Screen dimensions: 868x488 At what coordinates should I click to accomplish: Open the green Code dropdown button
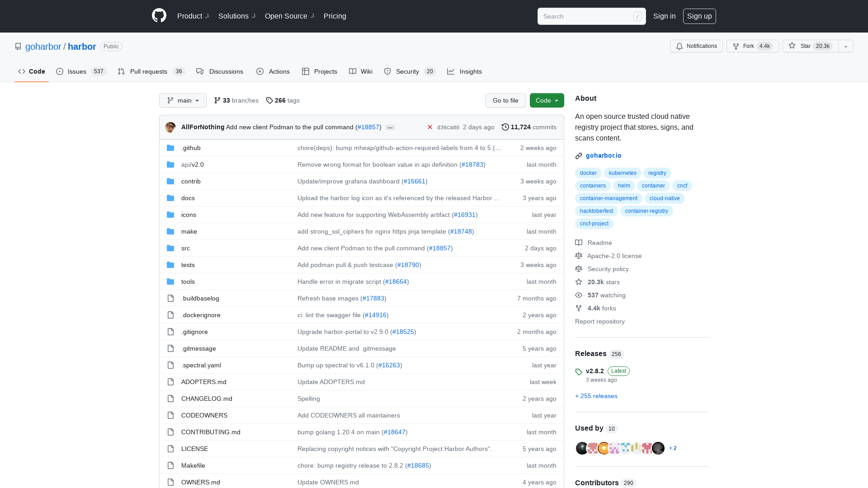(x=547, y=100)
